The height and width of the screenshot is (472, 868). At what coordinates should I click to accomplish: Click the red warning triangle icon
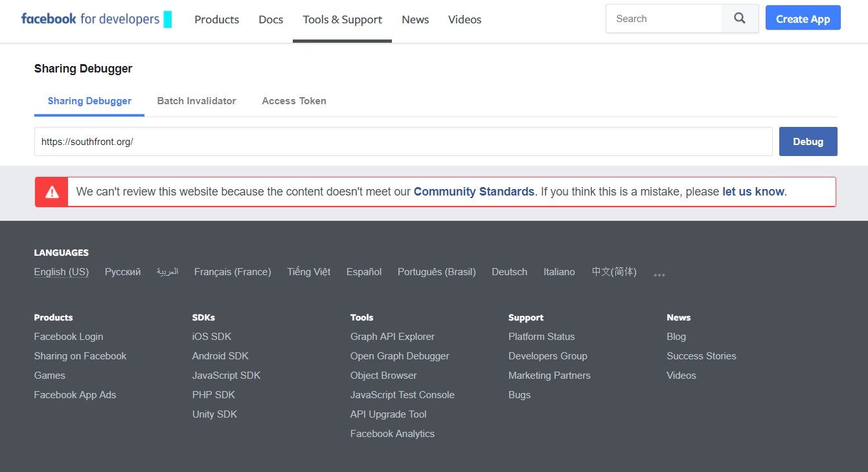(x=52, y=192)
